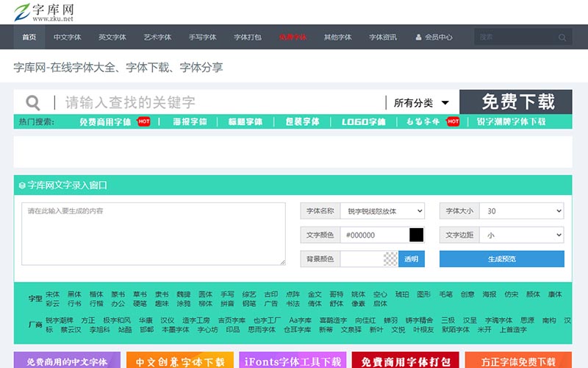Select the 思源 vendor link
This screenshot has height=368, width=588.
(527, 320)
